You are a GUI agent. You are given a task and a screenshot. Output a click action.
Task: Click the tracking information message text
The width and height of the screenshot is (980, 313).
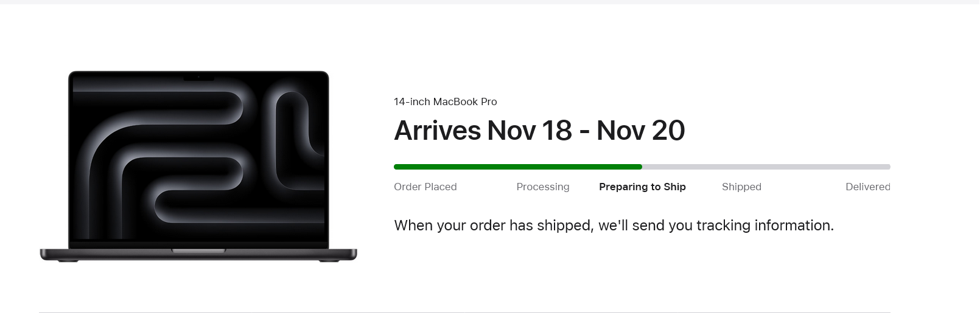(614, 225)
